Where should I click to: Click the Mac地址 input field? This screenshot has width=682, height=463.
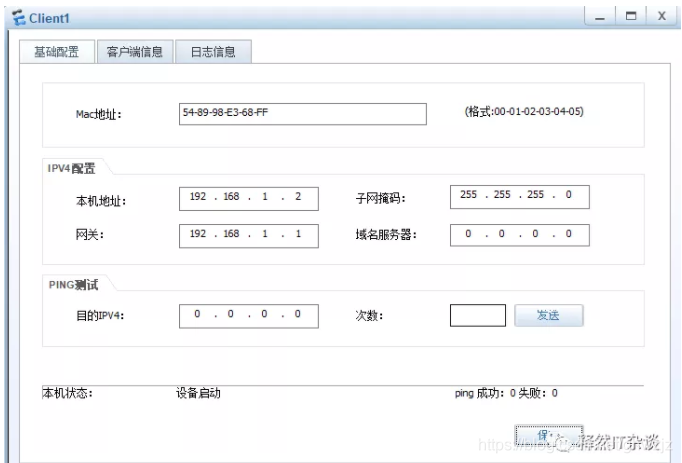(x=303, y=114)
